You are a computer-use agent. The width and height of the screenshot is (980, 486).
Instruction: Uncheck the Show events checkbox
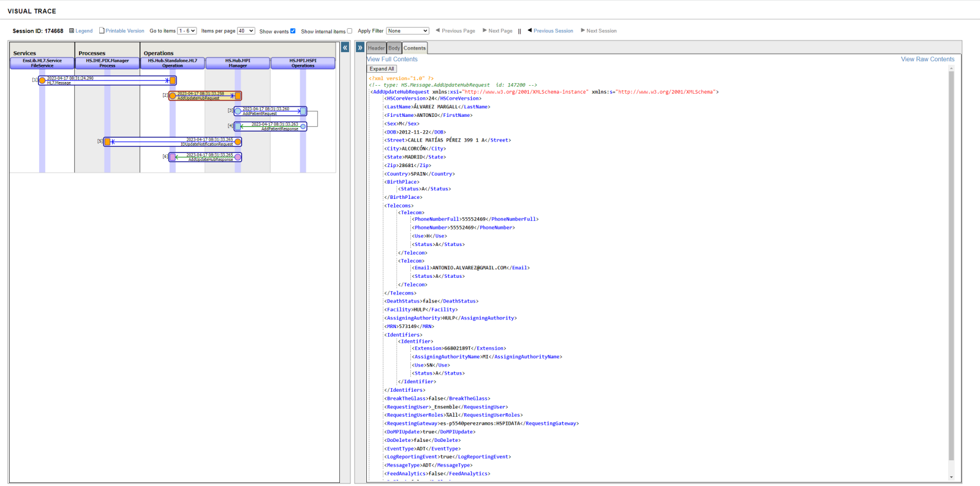click(x=293, y=31)
